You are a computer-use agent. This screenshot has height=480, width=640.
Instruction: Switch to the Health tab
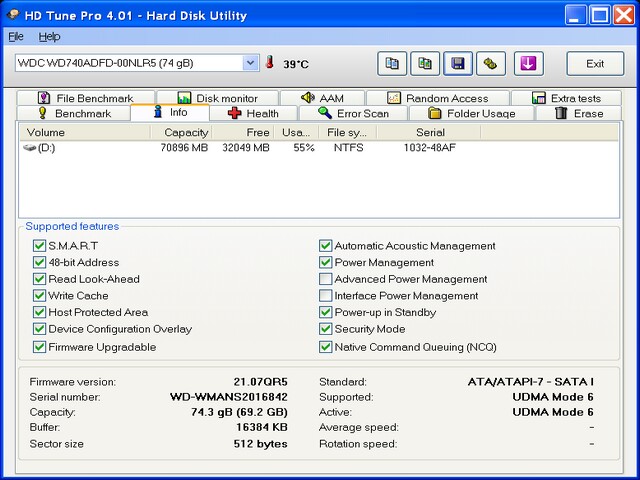click(253, 113)
